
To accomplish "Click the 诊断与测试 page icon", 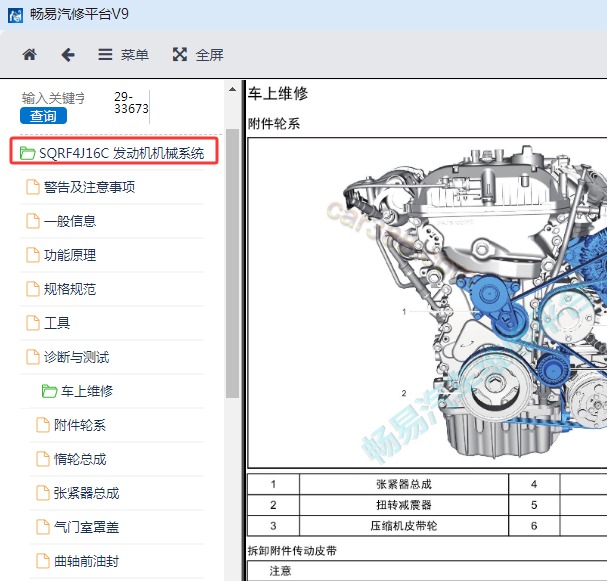I will [x=33, y=357].
